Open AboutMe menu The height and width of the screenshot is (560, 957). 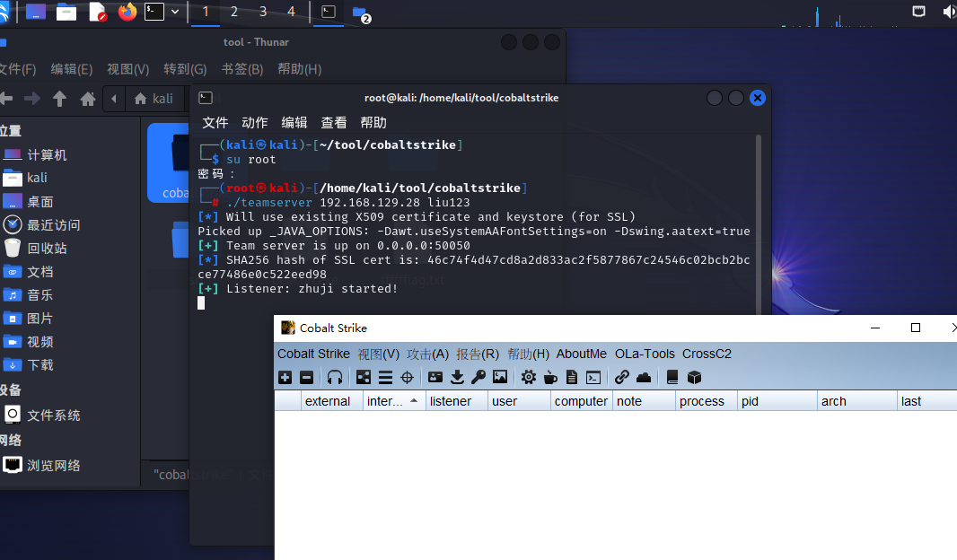pyautogui.click(x=582, y=354)
